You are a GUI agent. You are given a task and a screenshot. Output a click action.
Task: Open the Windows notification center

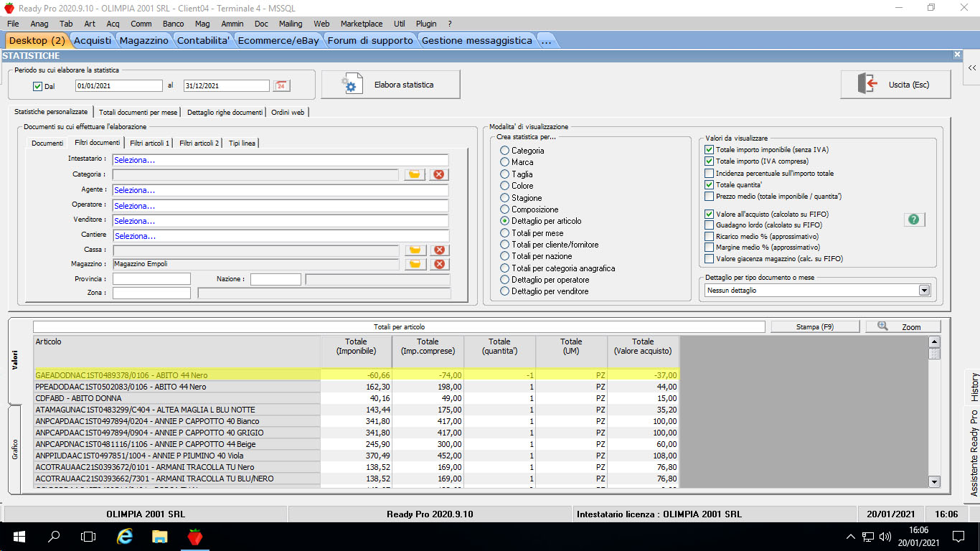point(958,536)
